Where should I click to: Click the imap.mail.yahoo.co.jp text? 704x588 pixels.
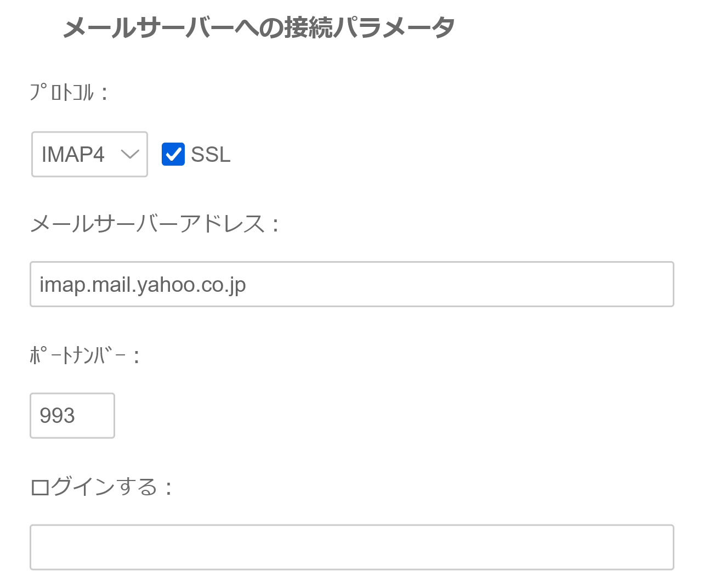click(x=143, y=285)
